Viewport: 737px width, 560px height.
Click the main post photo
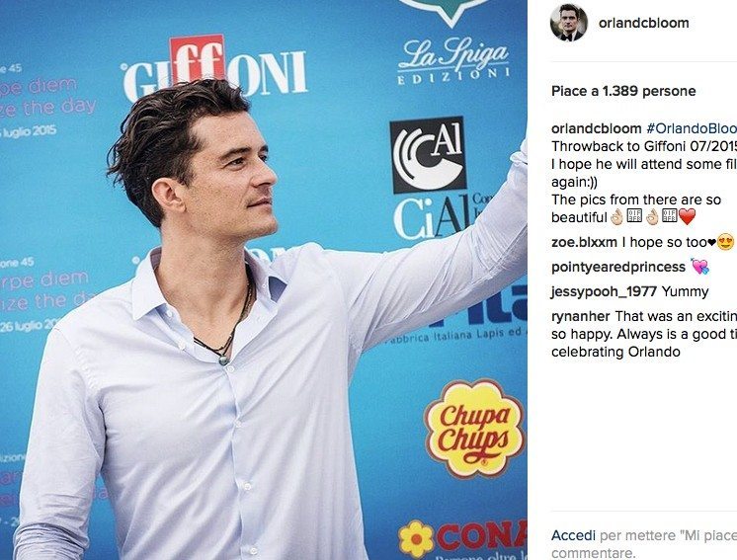point(263,280)
